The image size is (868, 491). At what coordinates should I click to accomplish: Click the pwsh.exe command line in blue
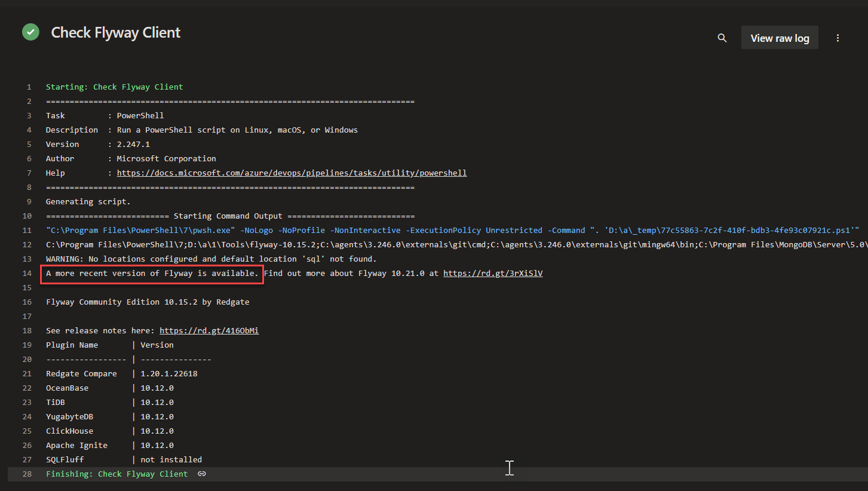coord(452,230)
